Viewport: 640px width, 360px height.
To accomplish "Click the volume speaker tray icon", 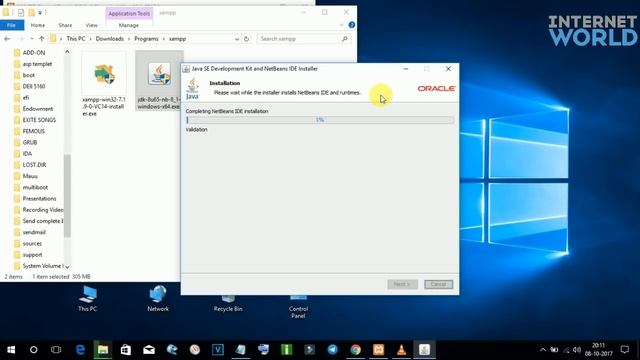I will pos(577,350).
